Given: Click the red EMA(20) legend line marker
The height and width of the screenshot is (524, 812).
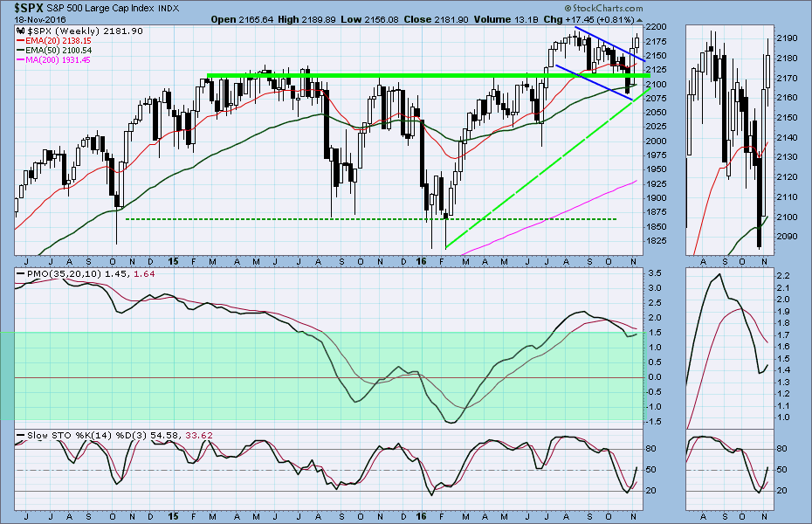Looking at the screenshot, I should (22, 40).
